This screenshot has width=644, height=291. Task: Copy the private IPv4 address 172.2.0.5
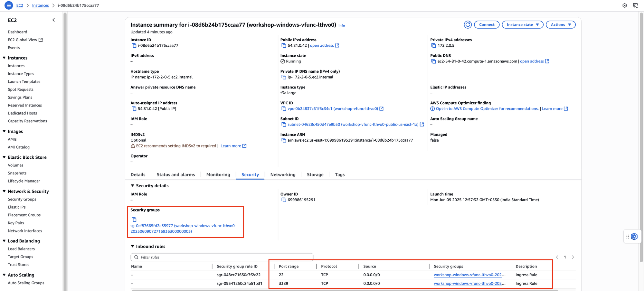tap(434, 46)
